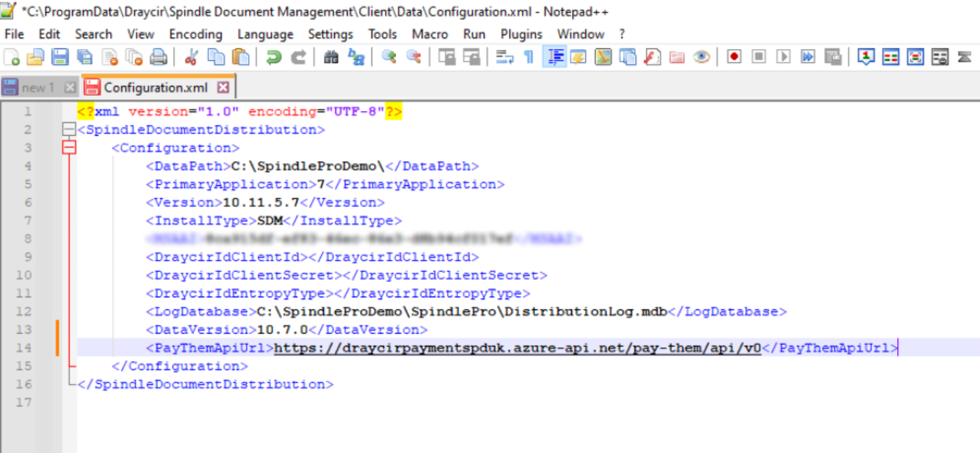The image size is (980, 453).
Task: Click the Close document toolbar icon
Action: (110, 57)
